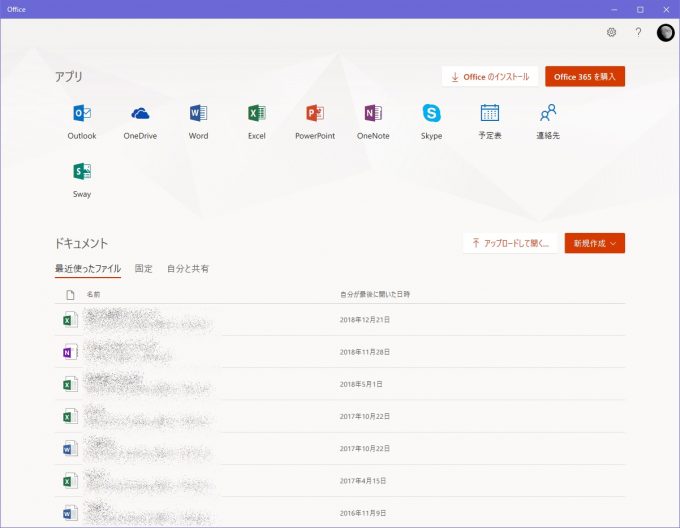
Task: Open the Excel file dated 2018年5月1日
Action: pos(340,384)
